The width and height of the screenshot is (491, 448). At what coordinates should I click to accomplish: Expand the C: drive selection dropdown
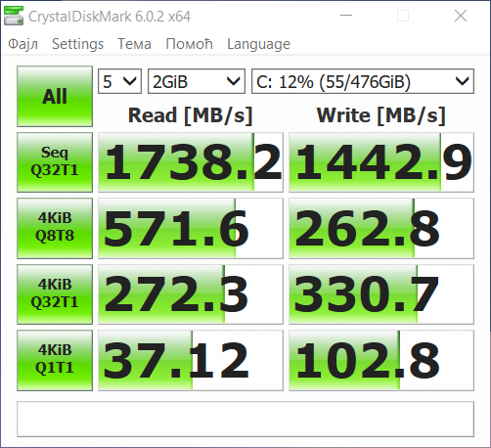coord(363,81)
